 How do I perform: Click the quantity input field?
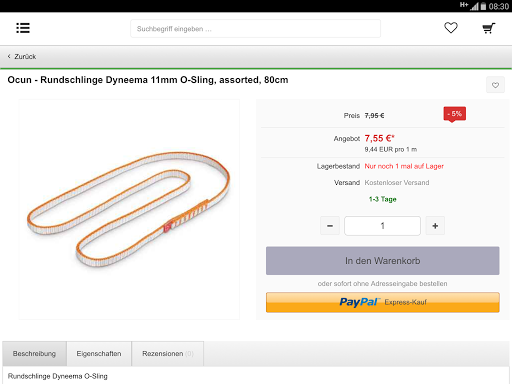tap(382, 226)
